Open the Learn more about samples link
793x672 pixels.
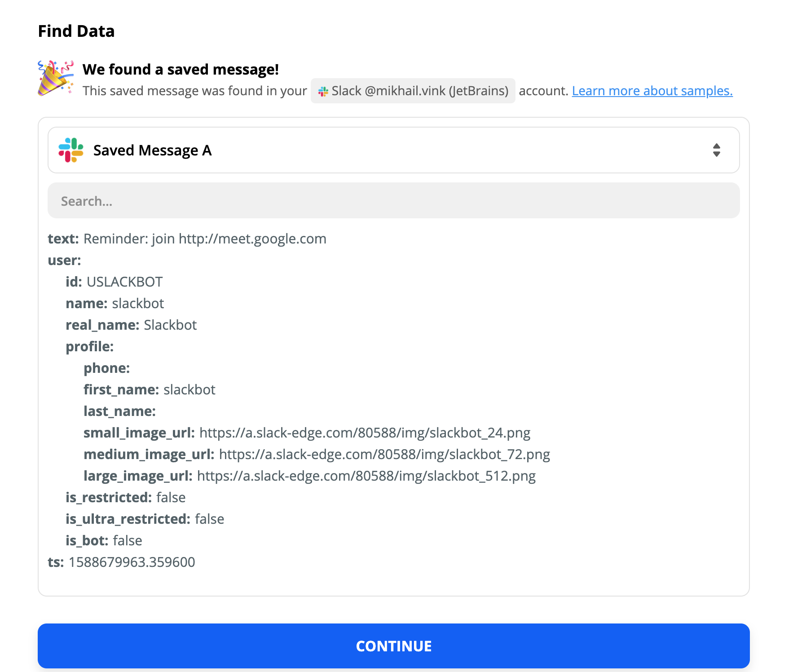652,91
